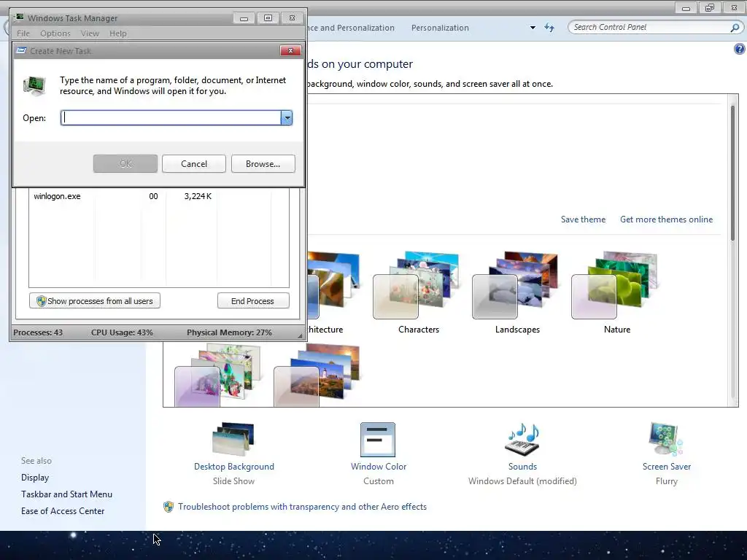Screen dimensions: 747x560
Task: Open Taskbar and Start Menu link
Action: (x=66, y=494)
